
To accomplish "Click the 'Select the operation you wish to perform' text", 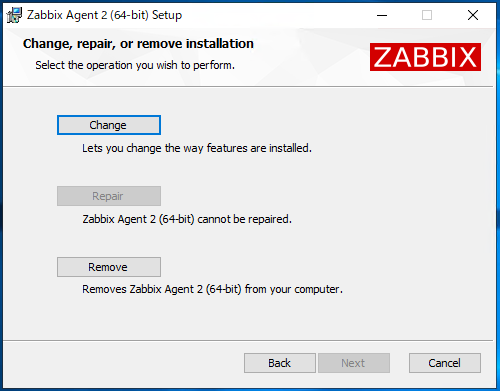I will pos(135,65).
